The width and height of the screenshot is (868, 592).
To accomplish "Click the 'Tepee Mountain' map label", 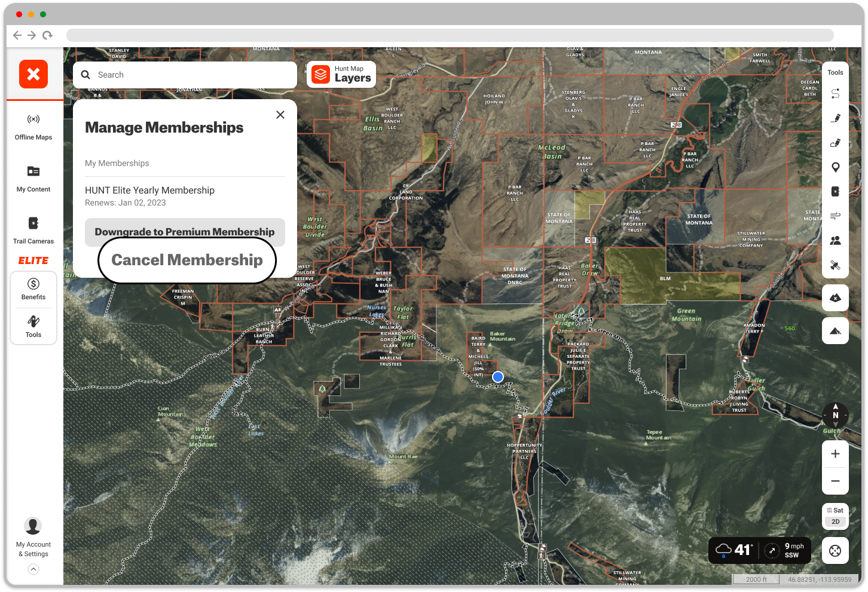I will tap(658, 435).
